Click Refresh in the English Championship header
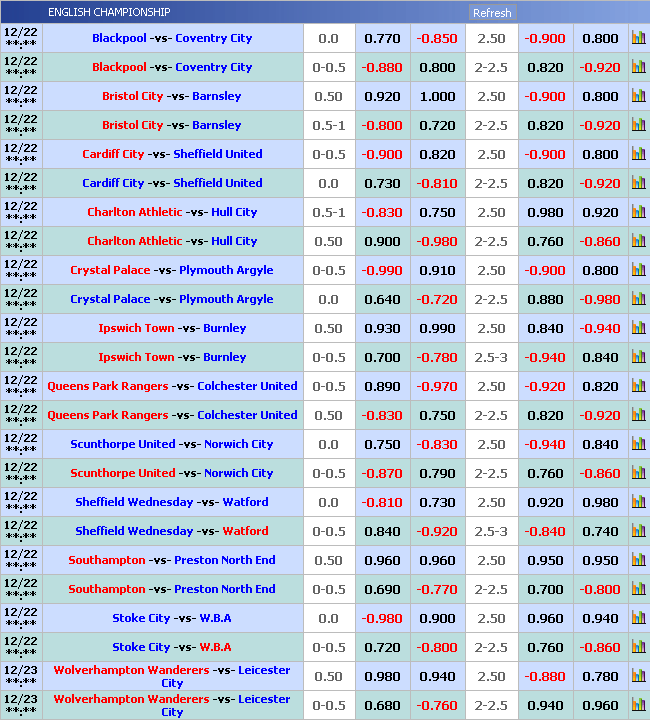This screenshot has height=720, width=650. point(491,13)
